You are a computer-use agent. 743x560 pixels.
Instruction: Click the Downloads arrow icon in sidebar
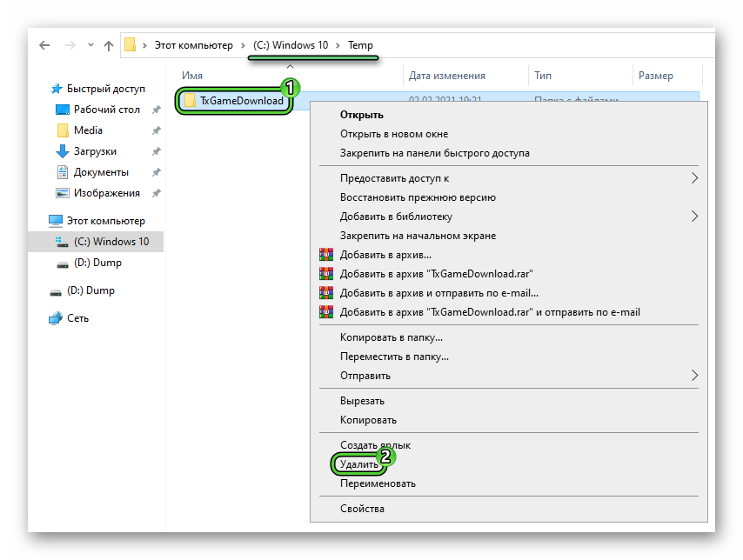coord(63,151)
